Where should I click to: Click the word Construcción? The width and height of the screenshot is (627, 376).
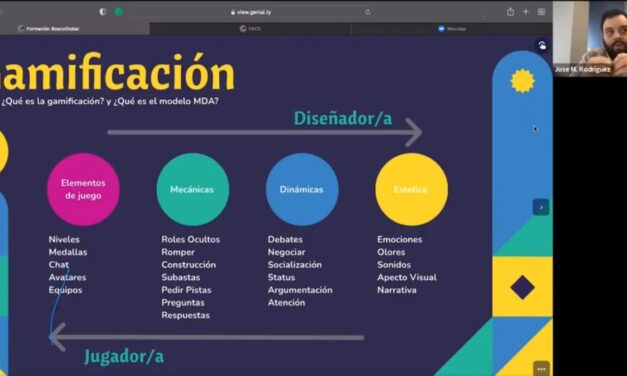coord(188,264)
